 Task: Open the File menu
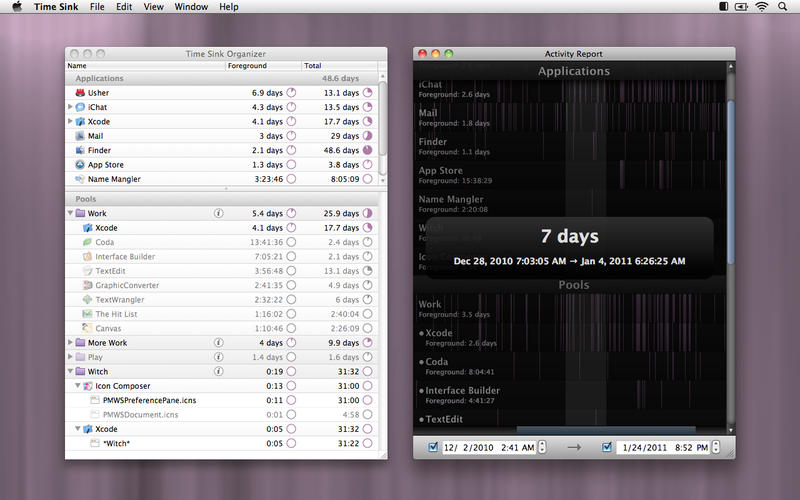(x=97, y=7)
